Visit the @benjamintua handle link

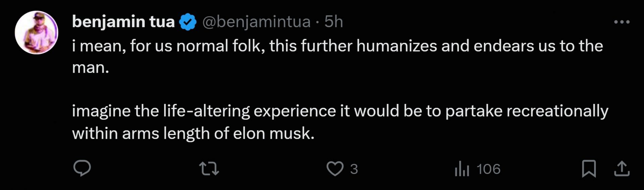tap(256, 22)
